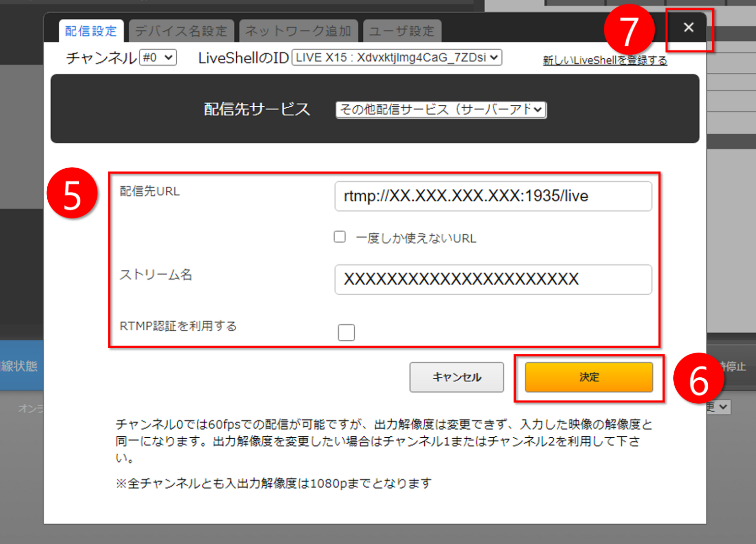
Task: Click the XXXX stream name placeholder text
Action: (x=462, y=279)
